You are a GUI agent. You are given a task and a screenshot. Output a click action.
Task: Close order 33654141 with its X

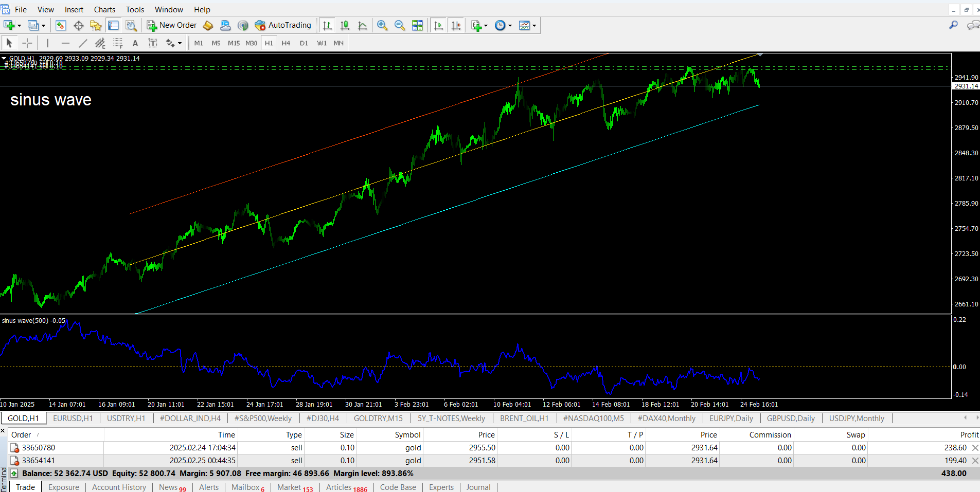[975, 461]
